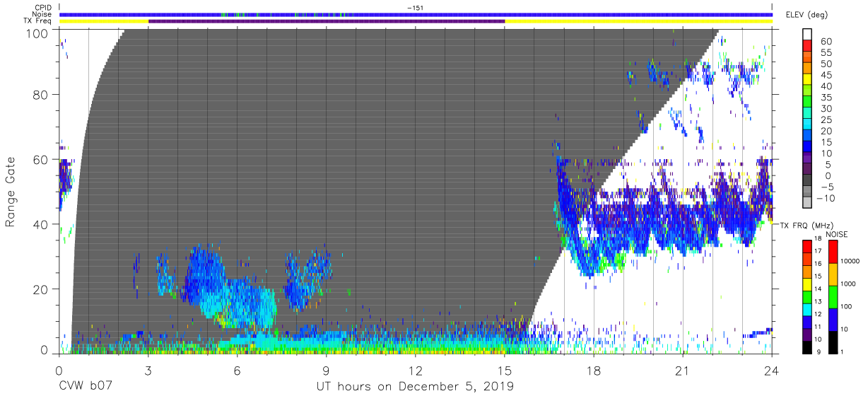The width and height of the screenshot is (868, 401).
Task: Pick the blue 10–15 degree elevation swatch
Action: (x=807, y=148)
